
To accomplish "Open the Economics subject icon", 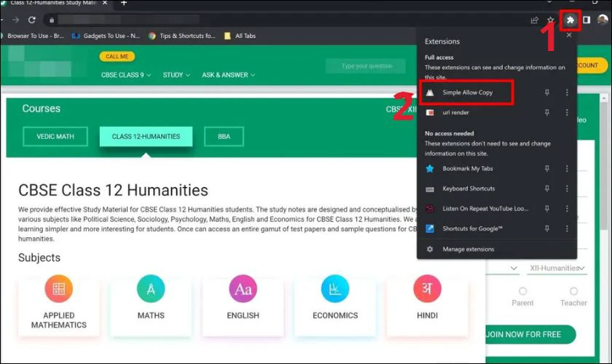I will [x=335, y=289].
